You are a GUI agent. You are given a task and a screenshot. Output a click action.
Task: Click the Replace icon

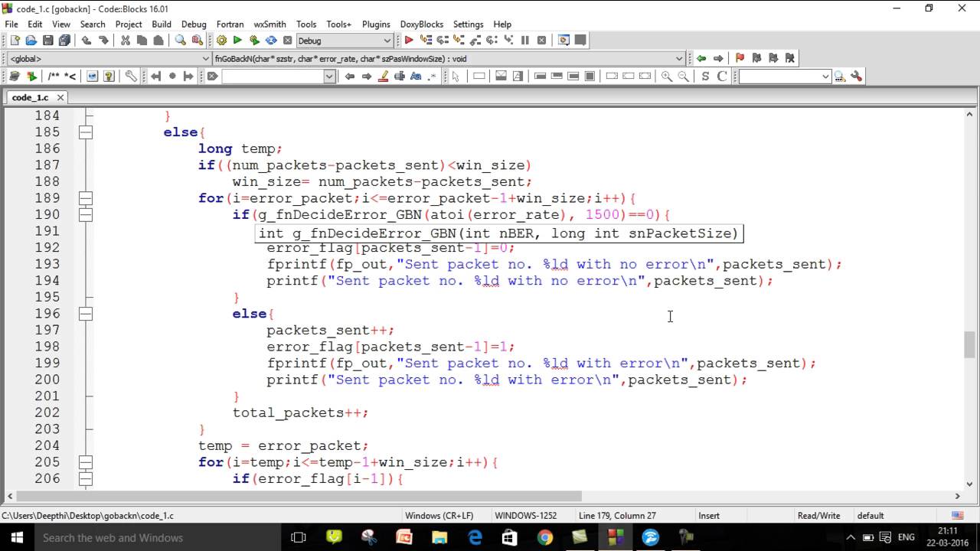point(198,41)
